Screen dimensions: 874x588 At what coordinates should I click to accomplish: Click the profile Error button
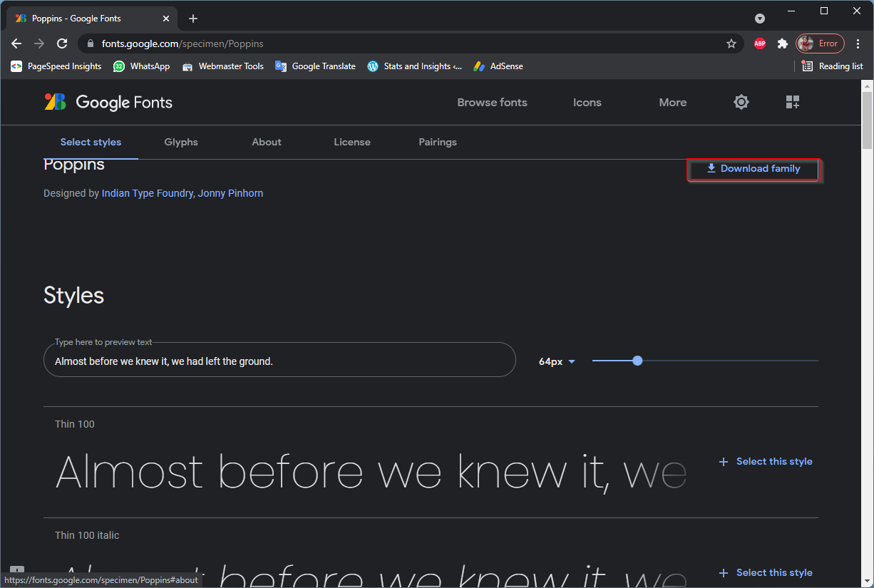[820, 43]
